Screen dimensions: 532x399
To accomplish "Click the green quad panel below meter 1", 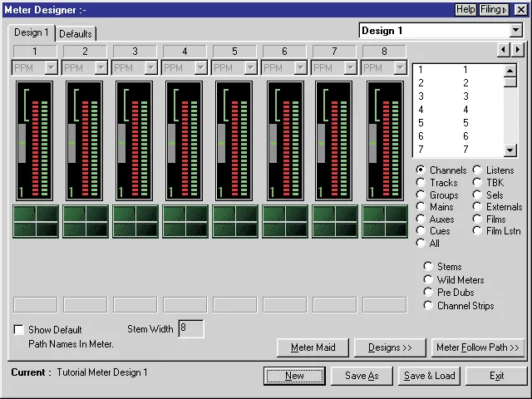I will click(x=36, y=221).
